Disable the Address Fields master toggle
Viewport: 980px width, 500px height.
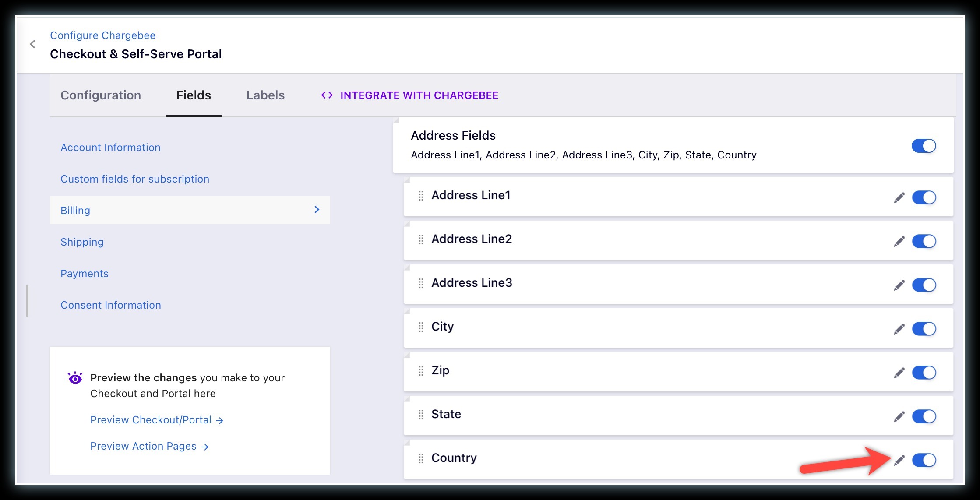(924, 146)
